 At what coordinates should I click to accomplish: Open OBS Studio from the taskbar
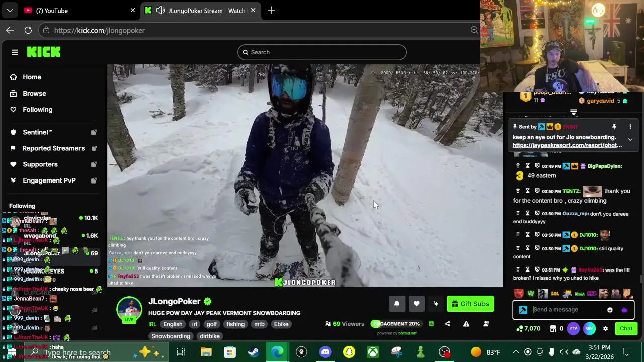click(444, 352)
